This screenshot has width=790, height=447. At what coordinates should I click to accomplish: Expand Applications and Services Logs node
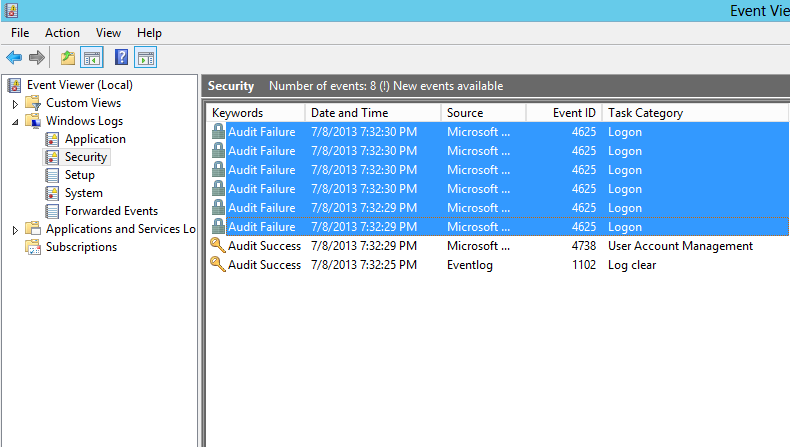click(15, 230)
